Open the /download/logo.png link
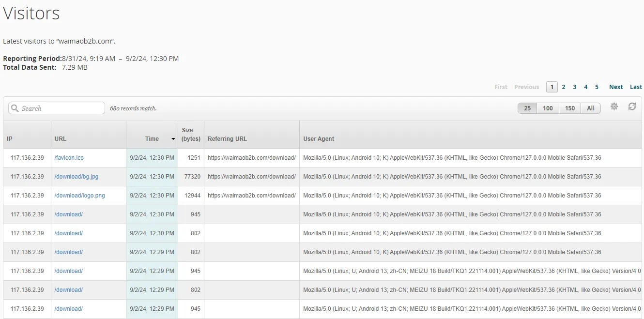The width and height of the screenshot is (644, 319). pos(80,196)
